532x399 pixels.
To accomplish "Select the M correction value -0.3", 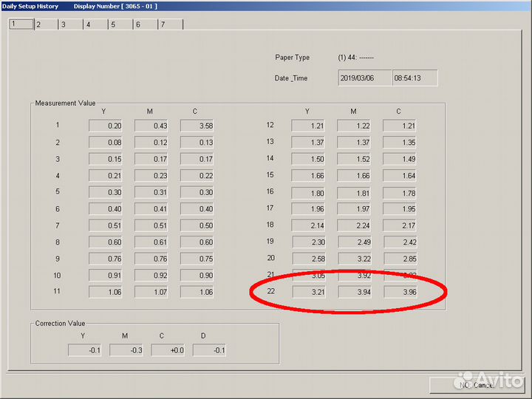I will pos(126,350).
